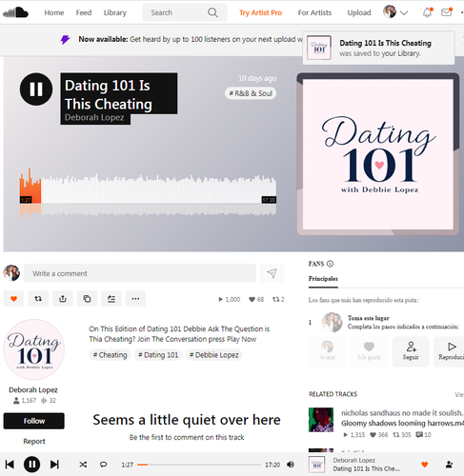The width and height of the screenshot is (464, 476).
Task: Switch to the Principales tab
Action: coord(323,279)
